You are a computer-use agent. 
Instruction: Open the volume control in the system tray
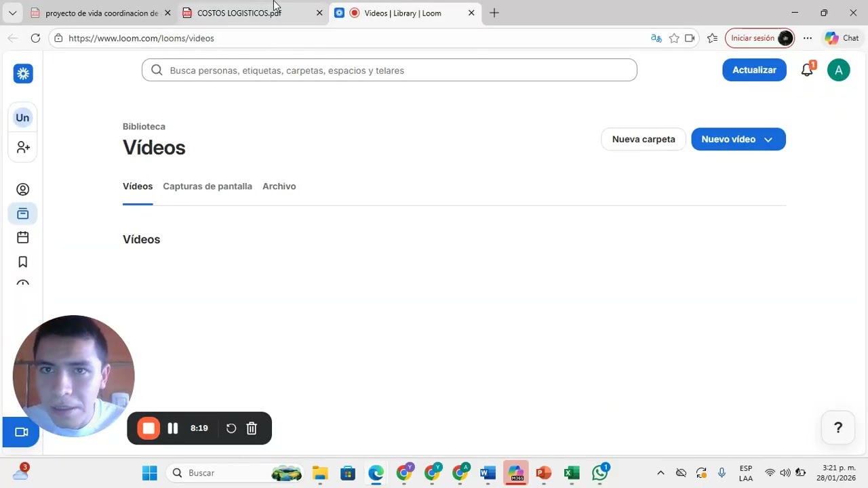coord(785,473)
